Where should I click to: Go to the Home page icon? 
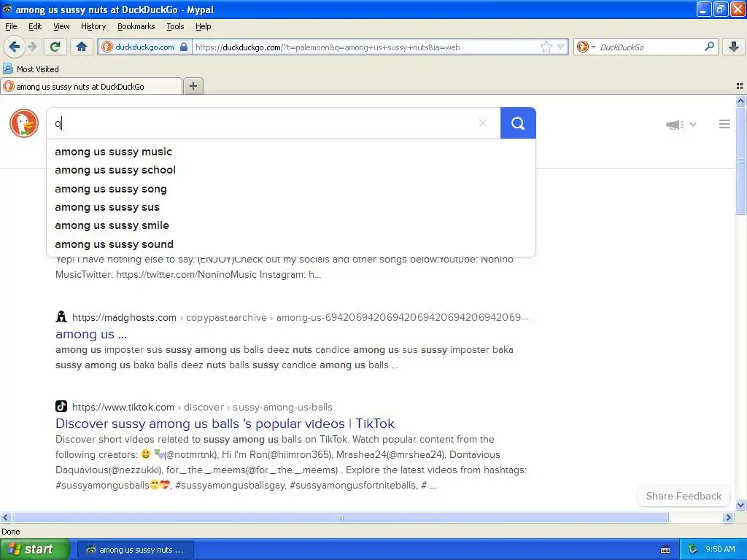click(82, 47)
